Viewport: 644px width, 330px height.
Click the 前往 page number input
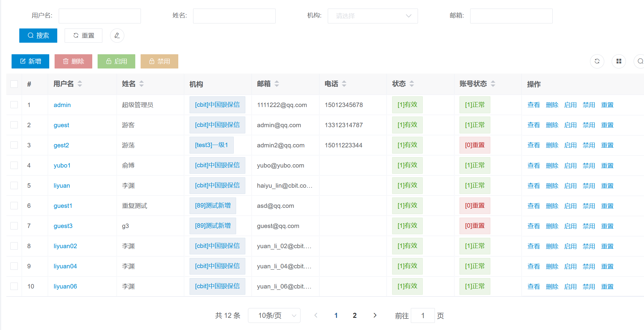tap(423, 315)
